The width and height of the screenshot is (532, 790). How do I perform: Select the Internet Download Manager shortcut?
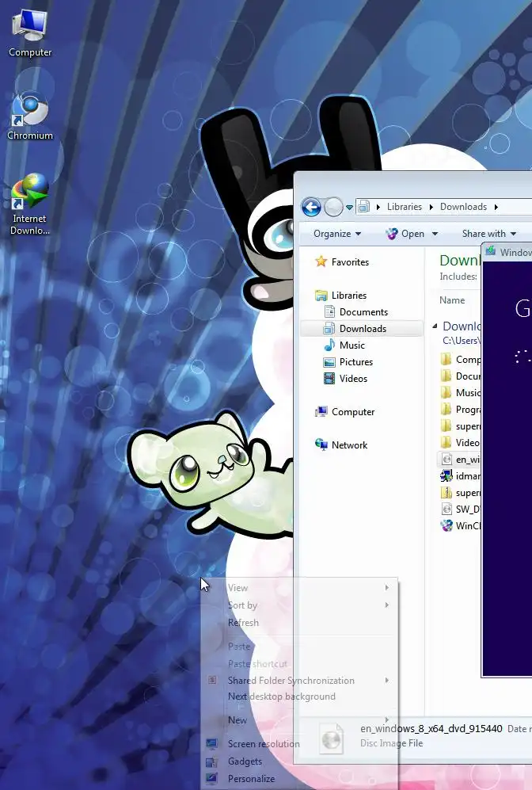coord(30,204)
